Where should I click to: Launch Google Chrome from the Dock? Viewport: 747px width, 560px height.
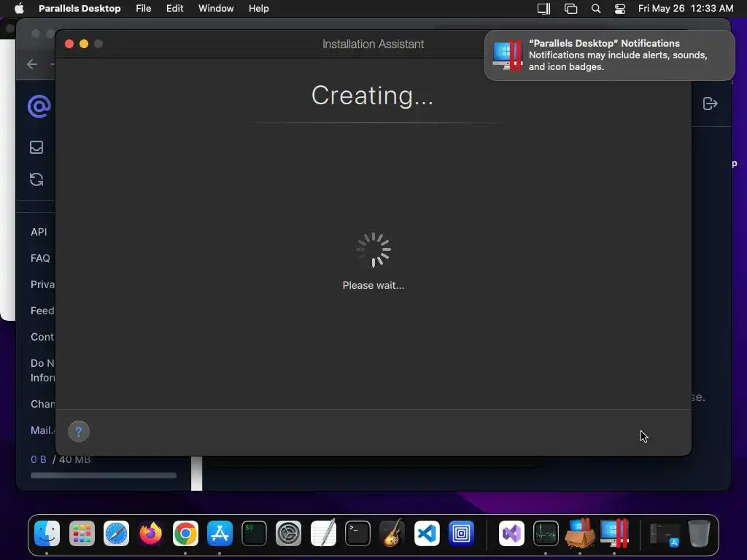(x=185, y=533)
